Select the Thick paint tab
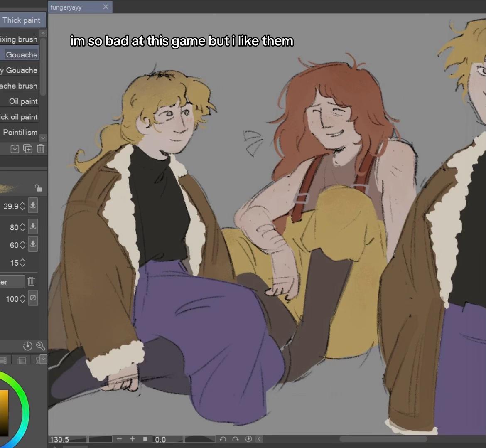 pos(22,20)
